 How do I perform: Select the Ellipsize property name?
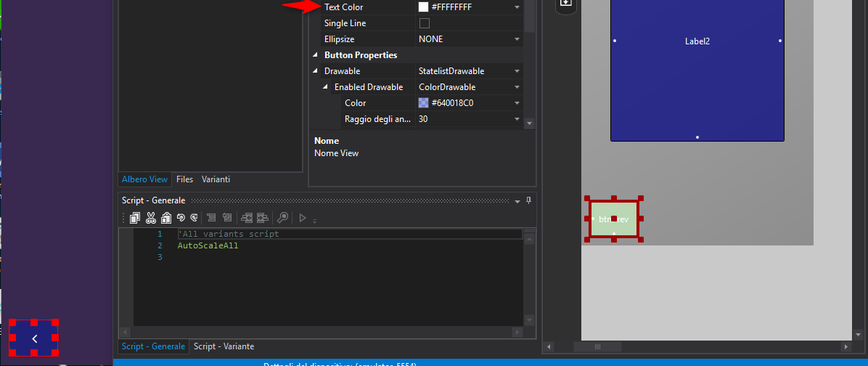pyautogui.click(x=340, y=39)
